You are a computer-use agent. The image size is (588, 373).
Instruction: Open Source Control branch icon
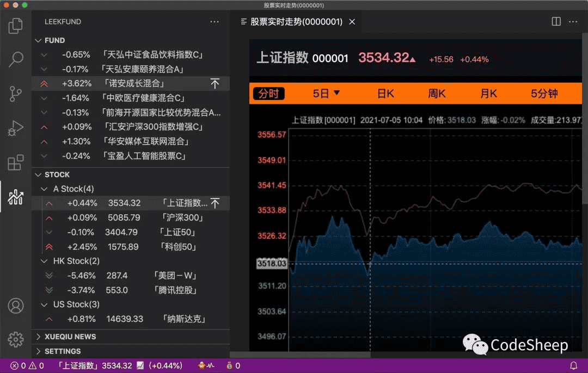coord(15,94)
